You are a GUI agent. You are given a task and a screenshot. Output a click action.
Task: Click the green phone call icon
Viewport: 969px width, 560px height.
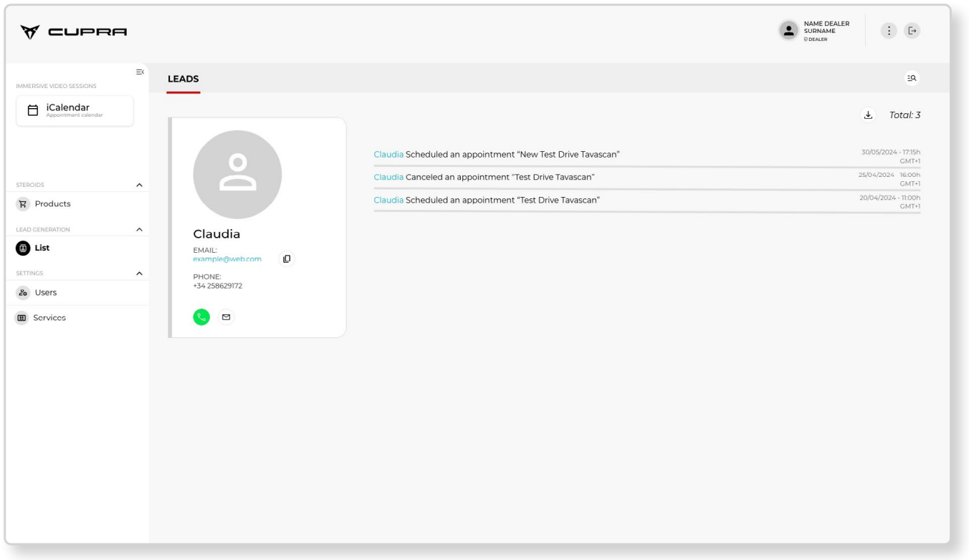[201, 317]
